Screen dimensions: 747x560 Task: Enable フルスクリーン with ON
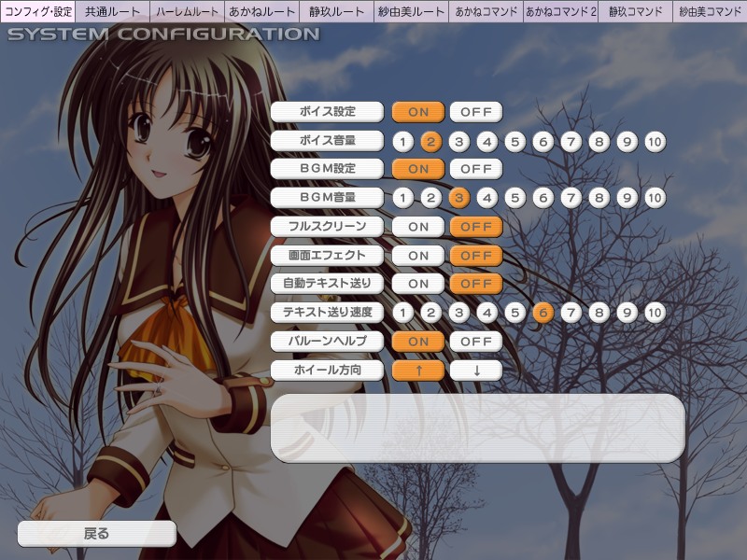click(x=418, y=227)
